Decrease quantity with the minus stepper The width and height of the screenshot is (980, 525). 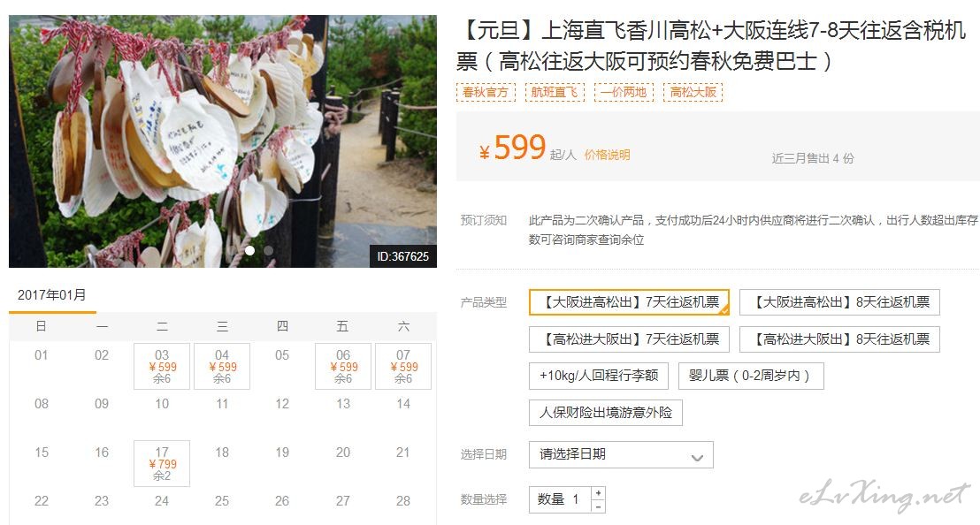[x=598, y=506]
